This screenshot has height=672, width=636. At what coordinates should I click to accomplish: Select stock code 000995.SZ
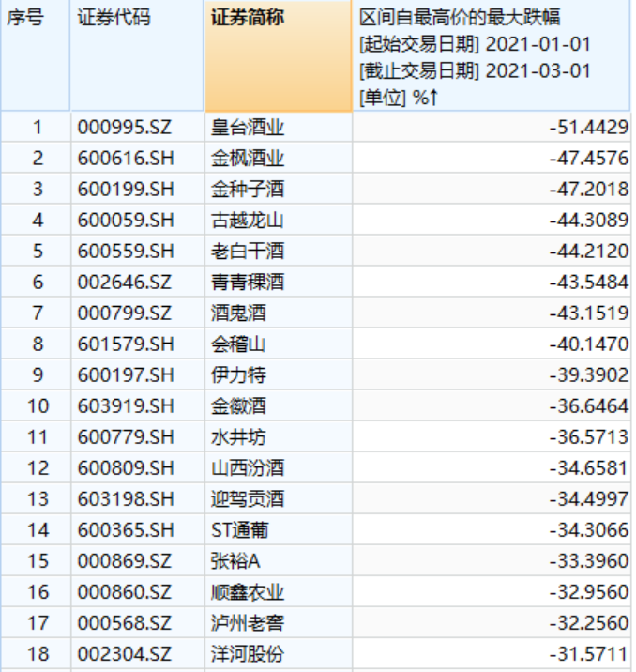124,128
